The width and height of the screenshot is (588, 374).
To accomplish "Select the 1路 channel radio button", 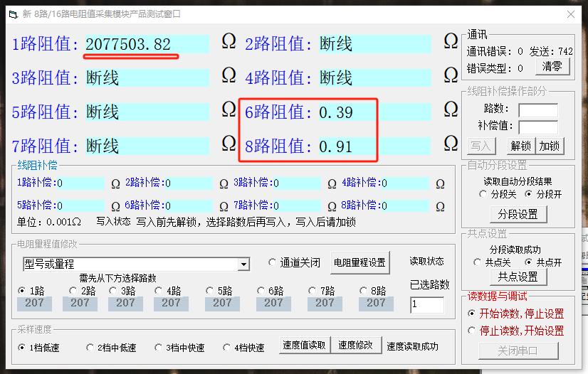I will pos(22,291).
